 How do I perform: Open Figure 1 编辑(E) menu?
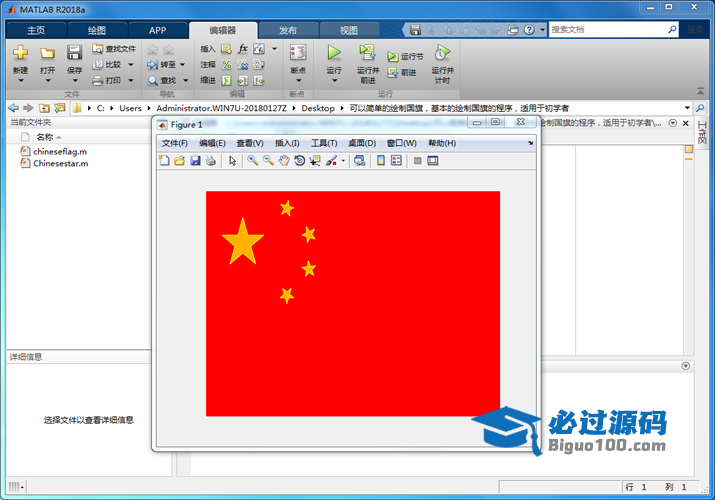point(212,143)
